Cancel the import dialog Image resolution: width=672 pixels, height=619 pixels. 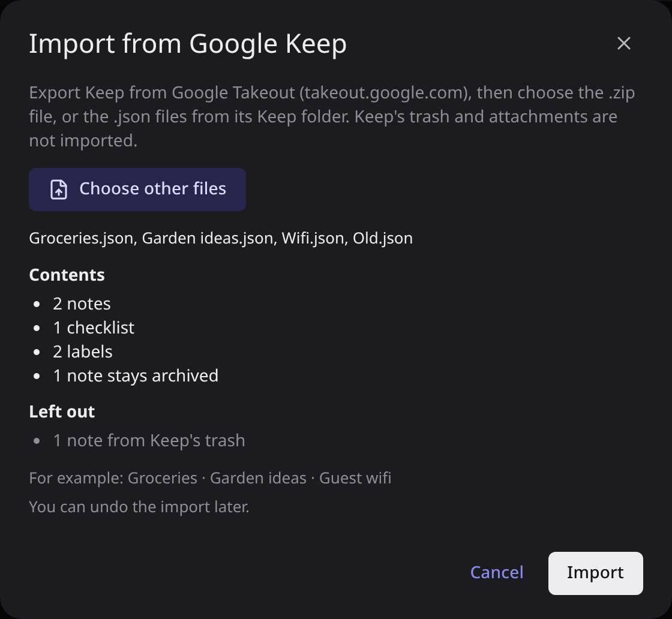(x=497, y=573)
